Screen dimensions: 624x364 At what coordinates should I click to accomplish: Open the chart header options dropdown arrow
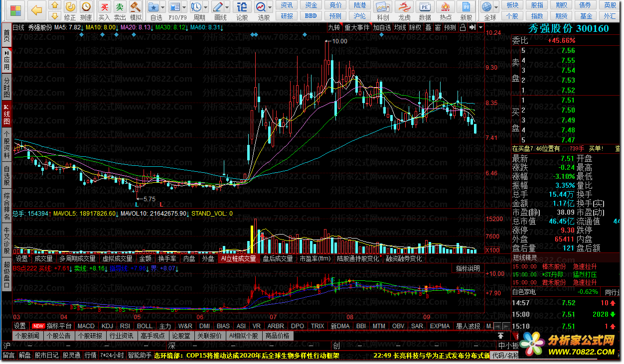point(480,27)
